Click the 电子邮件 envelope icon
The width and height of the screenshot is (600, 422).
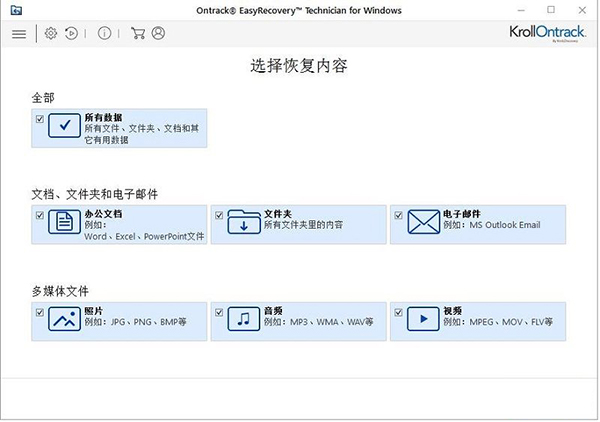423,222
